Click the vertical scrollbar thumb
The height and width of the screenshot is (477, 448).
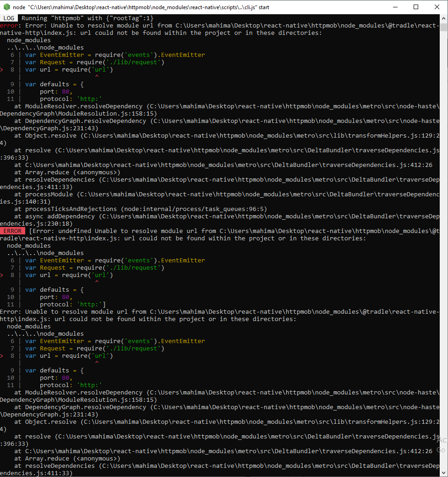(x=444, y=27)
